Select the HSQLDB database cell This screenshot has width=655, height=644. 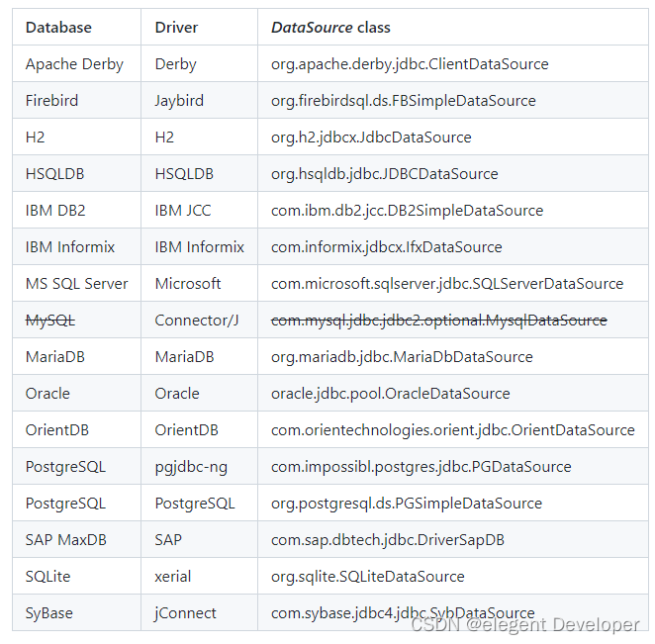[54, 174]
